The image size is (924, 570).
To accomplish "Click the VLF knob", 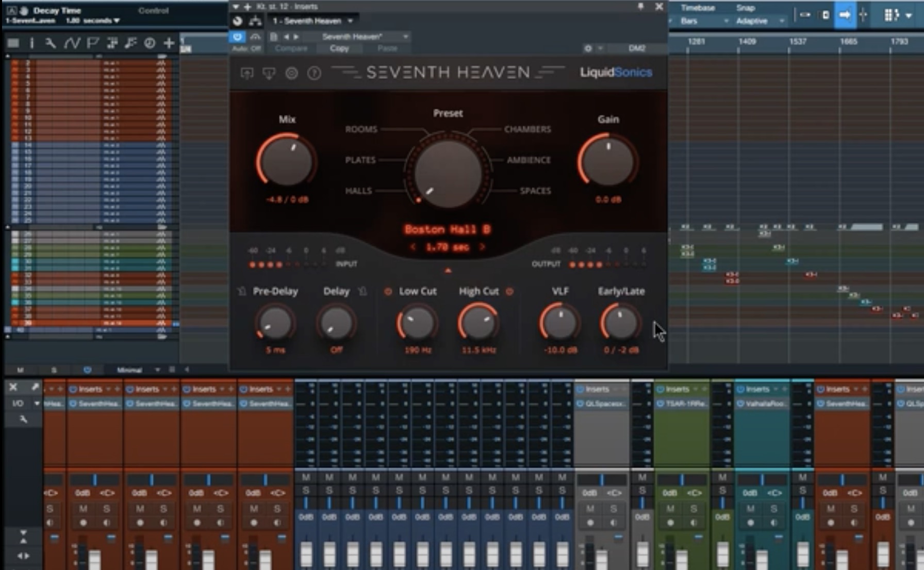I will pyautogui.click(x=559, y=323).
